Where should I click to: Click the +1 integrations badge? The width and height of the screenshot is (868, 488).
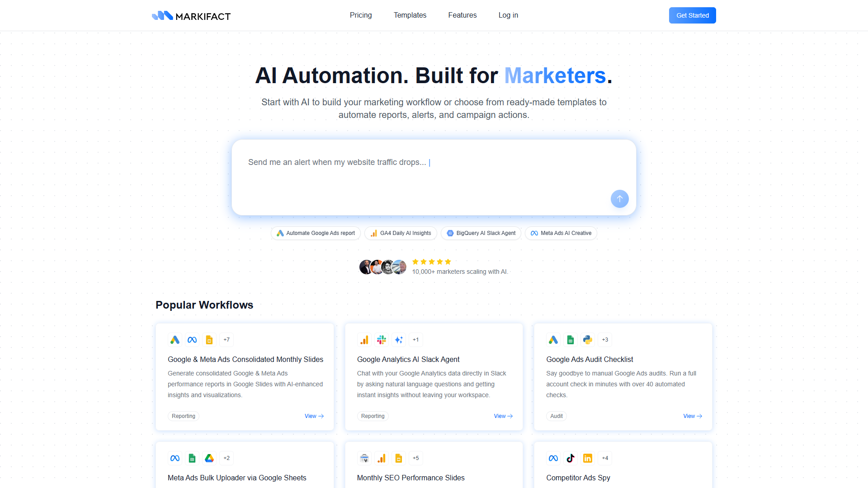pos(416,340)
